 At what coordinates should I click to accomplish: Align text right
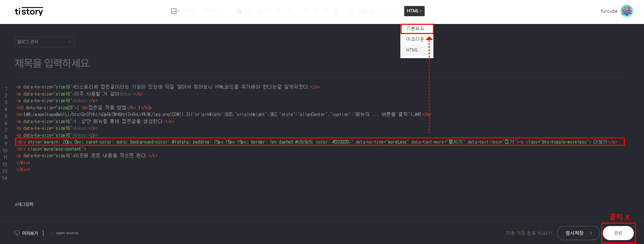(326, 11)
